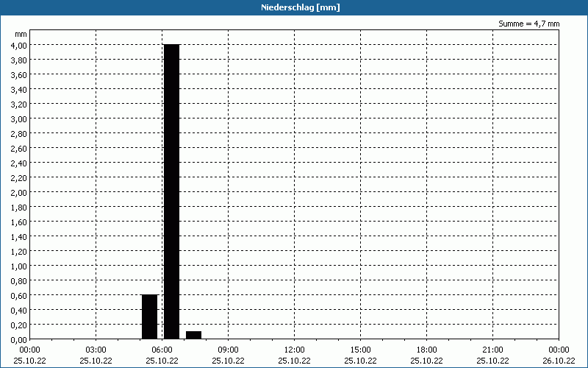Viewport: 588px width, 368px height.
Task: Click the 'mm' unit label above the y-axis
Action: pyautogui.click(x=21, y=34)
